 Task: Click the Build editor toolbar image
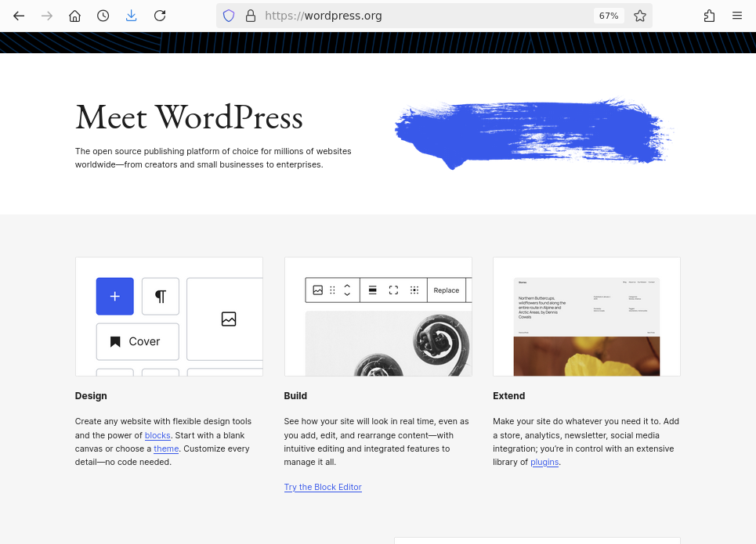pyautogui.click(x=378, y=316)
